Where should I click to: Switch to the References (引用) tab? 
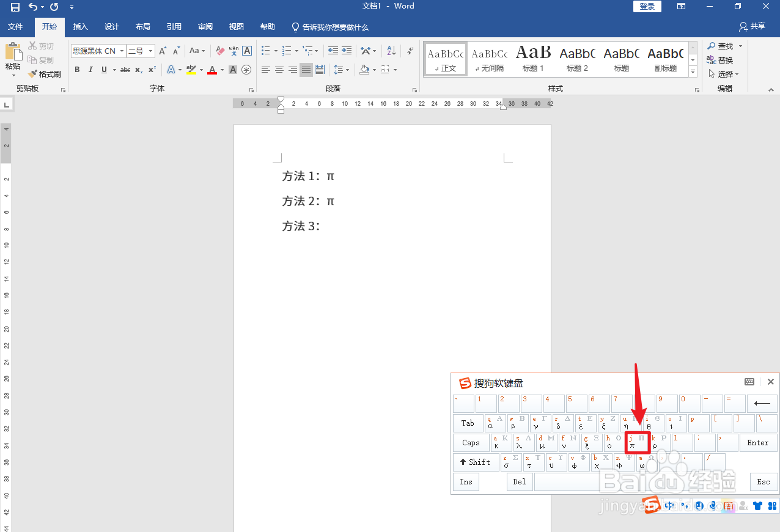coord(174,27)
